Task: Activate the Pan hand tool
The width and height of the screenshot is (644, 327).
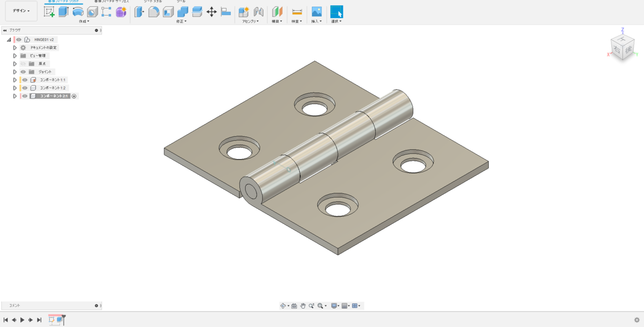Action: [303, 306]
